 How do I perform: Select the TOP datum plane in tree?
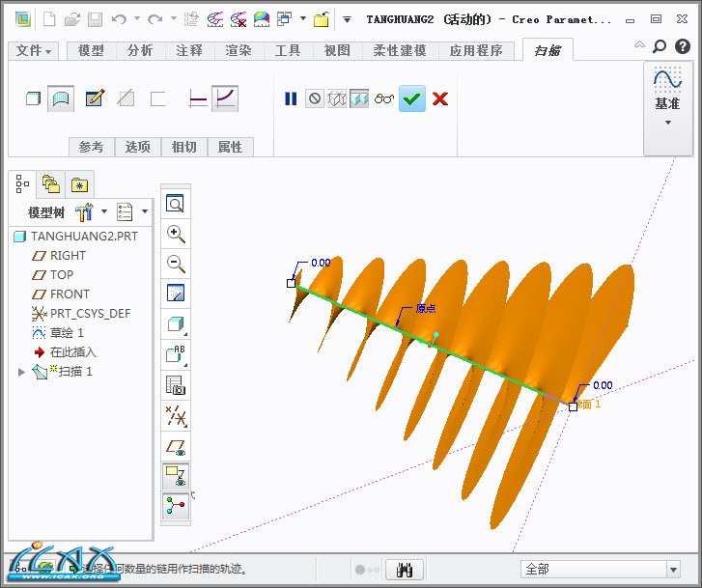click(x=62, y=275)
